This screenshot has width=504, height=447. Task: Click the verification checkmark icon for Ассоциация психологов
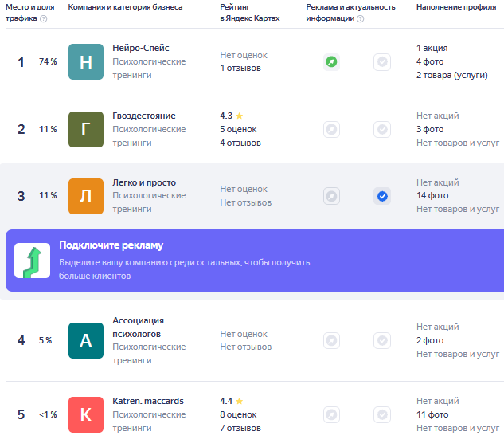[382, 340]
